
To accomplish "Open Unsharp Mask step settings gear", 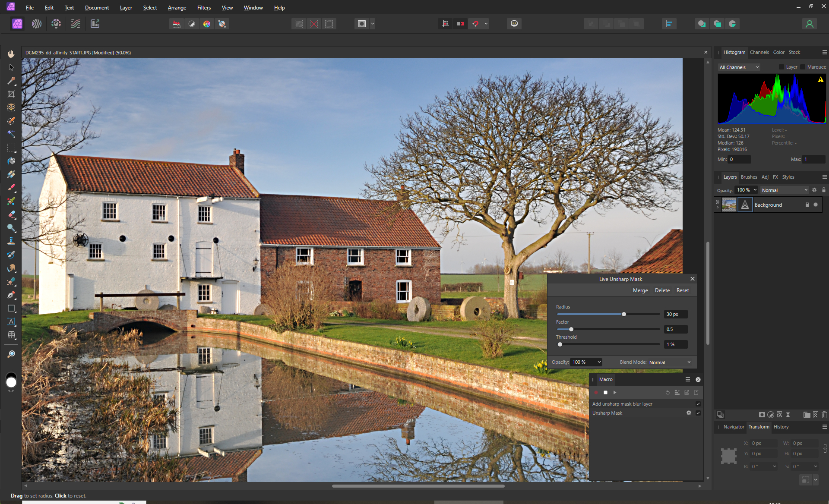I will click(689, 413).
